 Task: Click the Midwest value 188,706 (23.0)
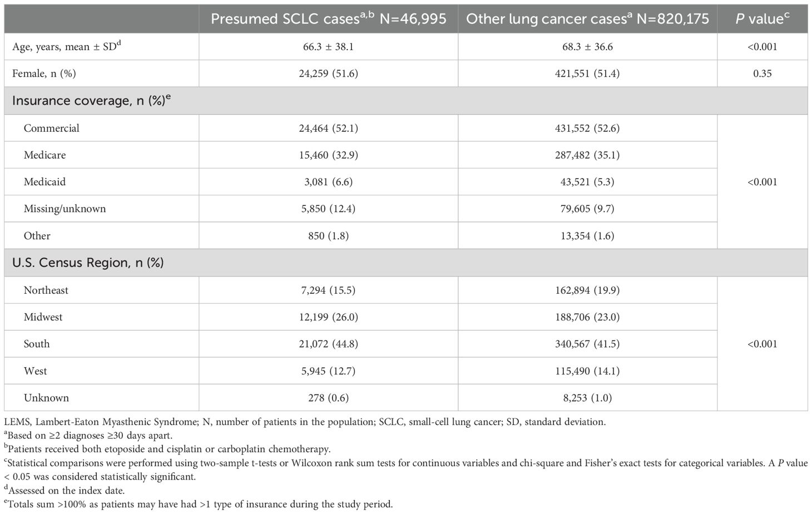(x=587, y=317)
